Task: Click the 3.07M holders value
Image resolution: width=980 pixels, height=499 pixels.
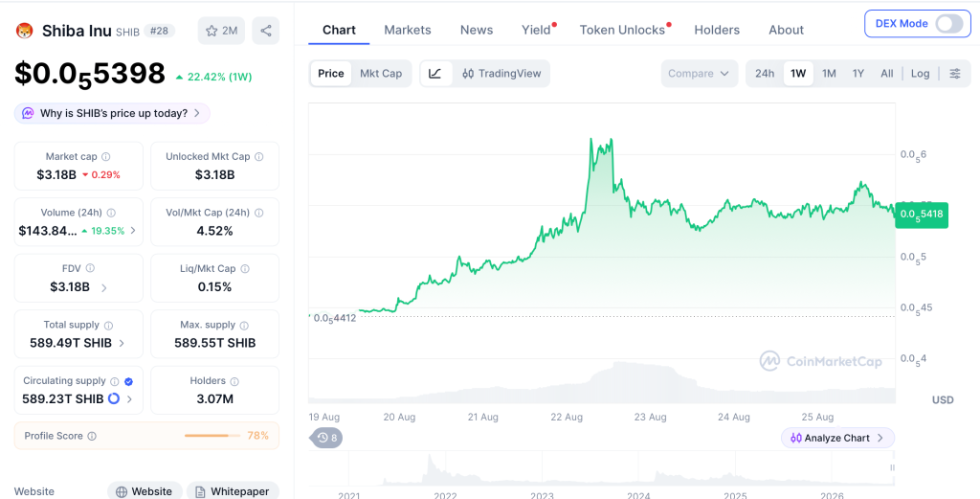Action: pos(215,399)
